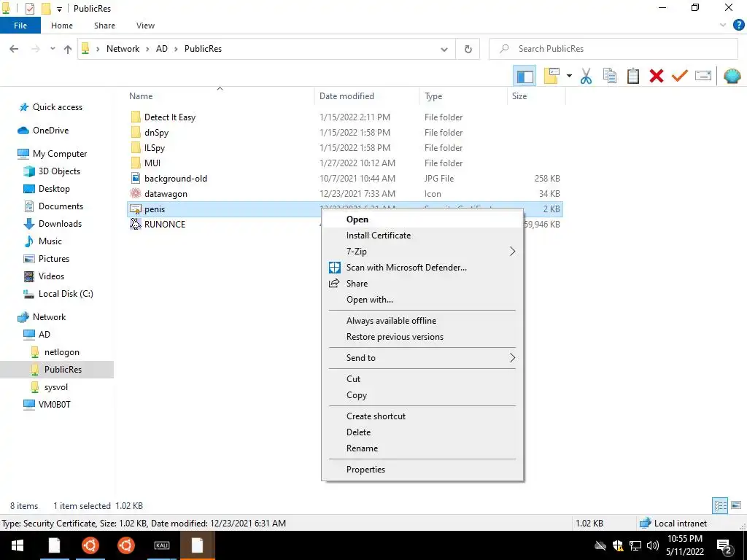Select Local Disk (C:) in navigation pane

66,294
